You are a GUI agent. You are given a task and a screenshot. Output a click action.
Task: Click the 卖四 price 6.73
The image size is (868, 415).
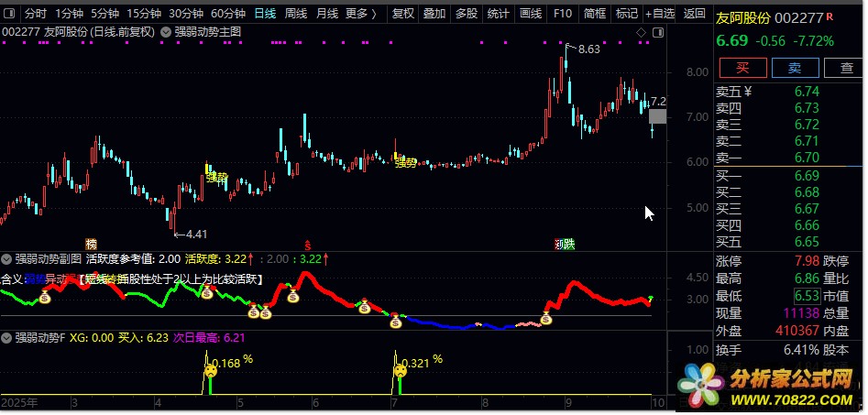coord(807,108)
